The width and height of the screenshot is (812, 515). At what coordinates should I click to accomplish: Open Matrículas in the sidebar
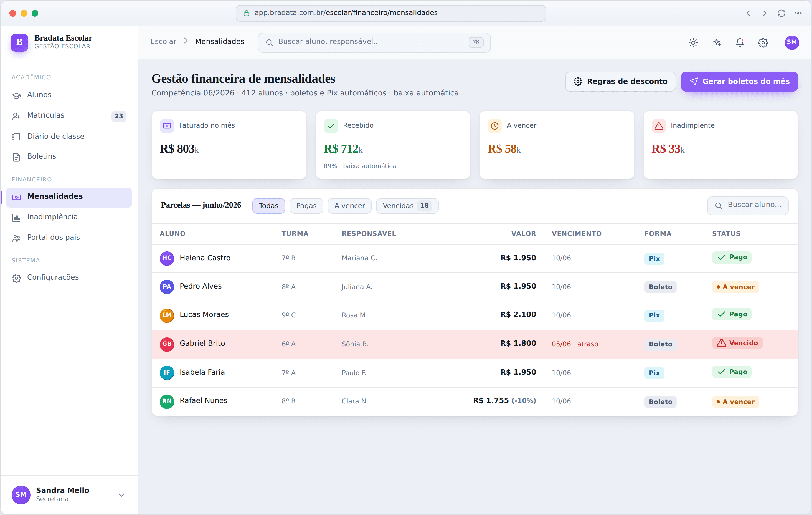pos(69,116)
